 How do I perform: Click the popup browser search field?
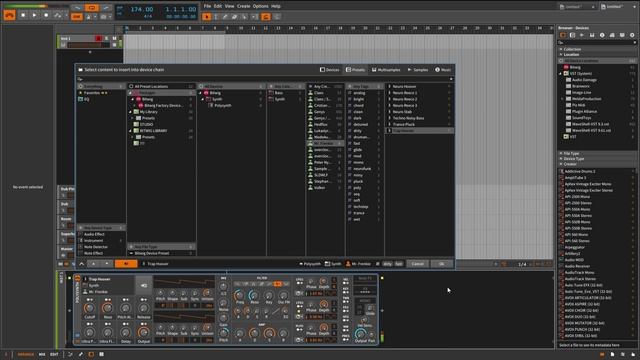[265, 79]
